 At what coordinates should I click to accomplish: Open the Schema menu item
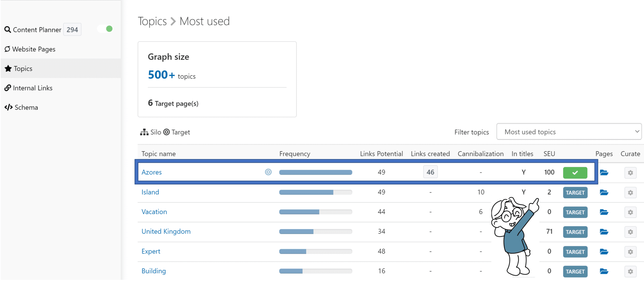point(21,108)
